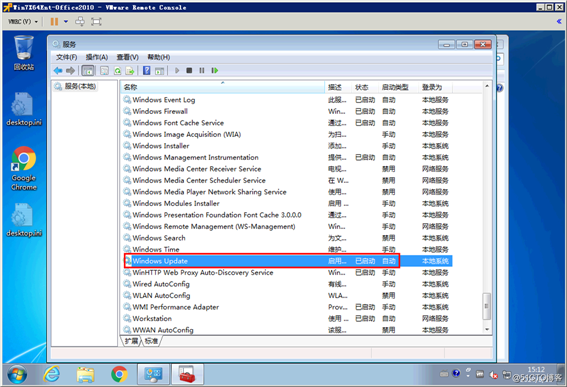The height and width of the screenshot is (387, 567).
Task: Click the scrollbar down arrow in services list
Action: point(487,329)
